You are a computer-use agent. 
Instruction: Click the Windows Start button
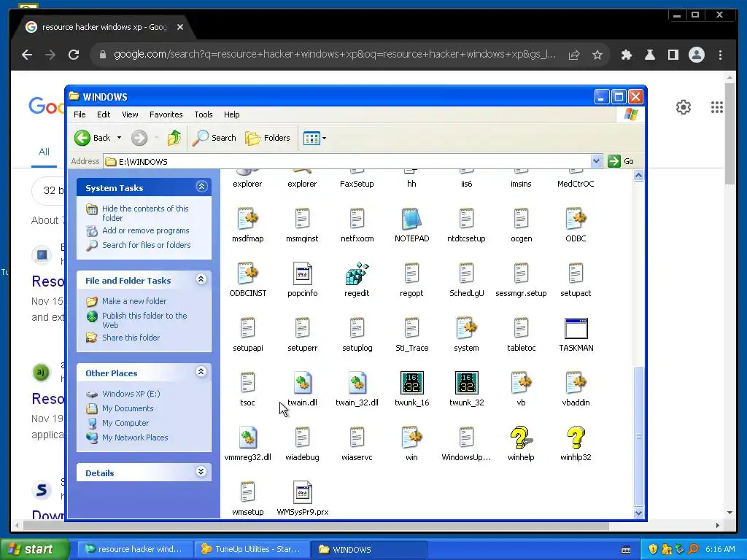(x=34, y=549)
